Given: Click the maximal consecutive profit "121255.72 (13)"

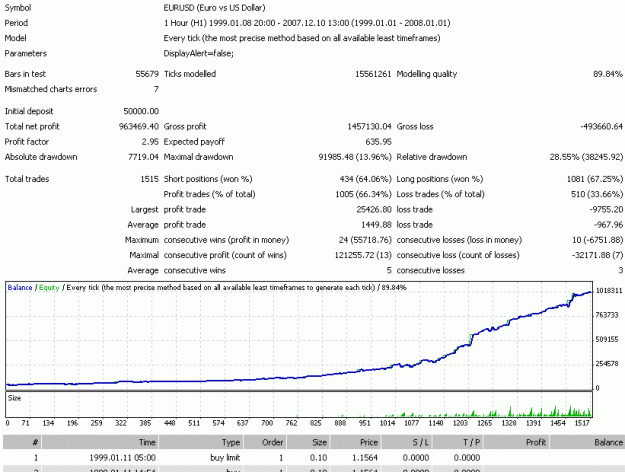Looking at the screenshot, I should [x=363, y=255].
